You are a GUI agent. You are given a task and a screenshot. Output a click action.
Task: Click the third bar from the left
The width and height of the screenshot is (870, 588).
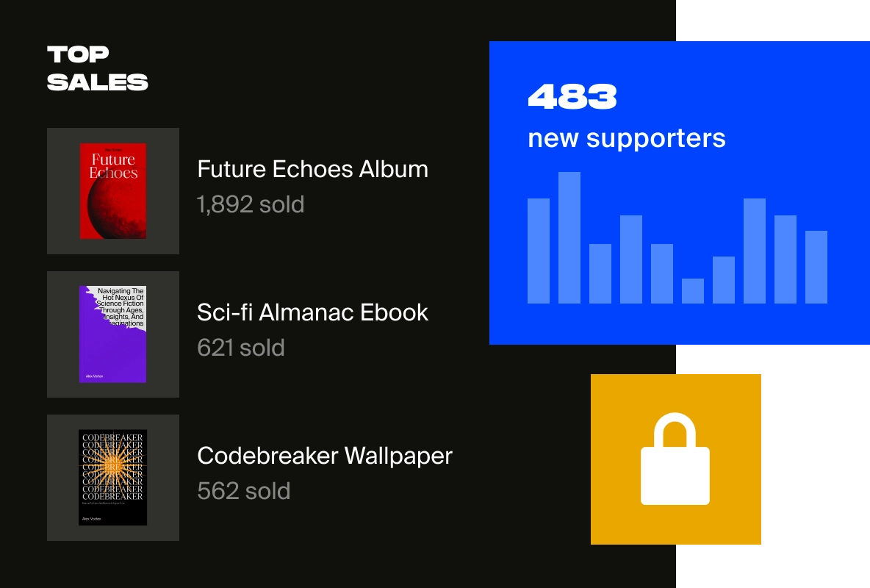(600, 273)
